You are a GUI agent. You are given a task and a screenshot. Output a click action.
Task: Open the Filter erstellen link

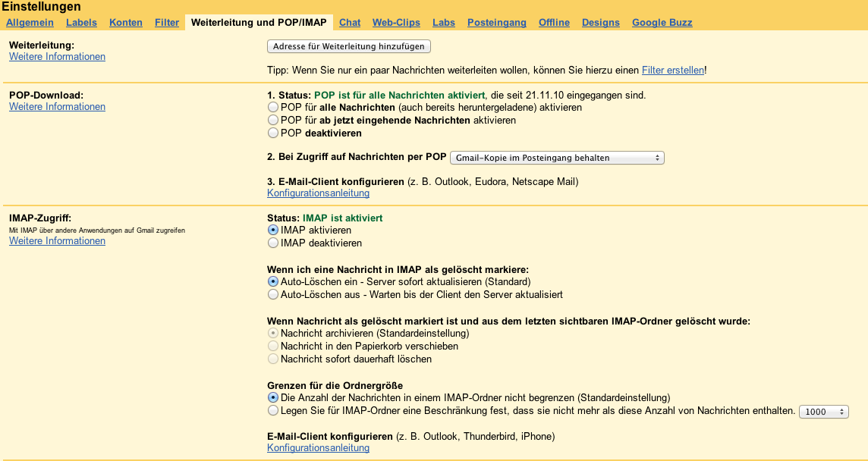tap(673, 71)
